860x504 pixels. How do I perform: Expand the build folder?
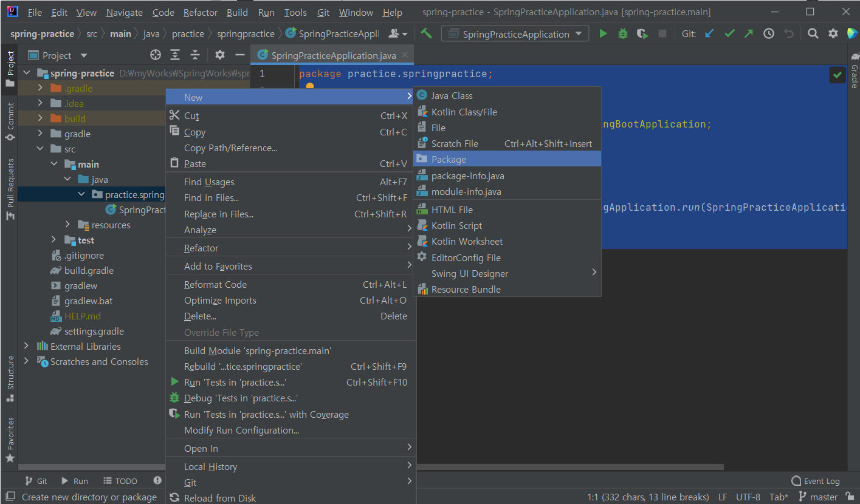40,119
